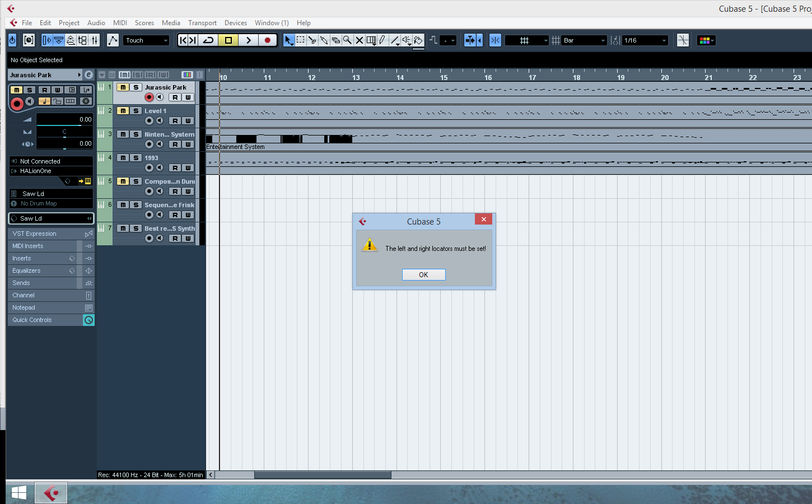Viewport: 812px width, 504px height.
Task: Toggle Read automation on Sequen...e Frisk track
Action: (x=175, y=214)
